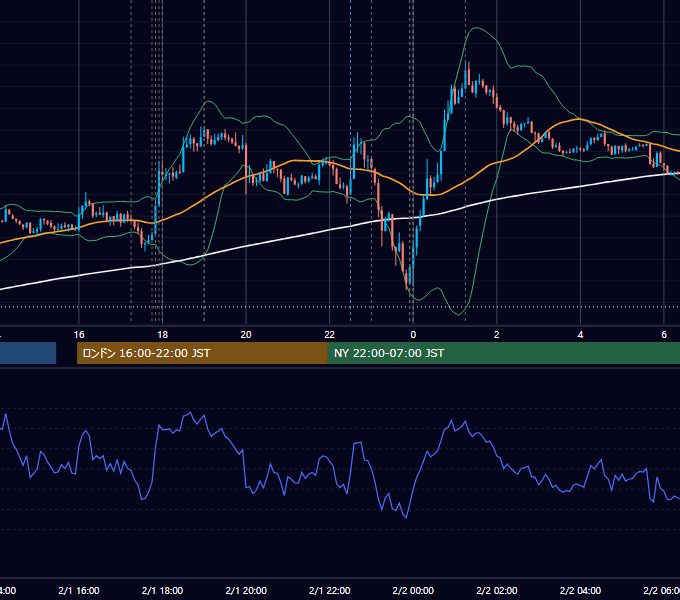Click the 2/2 04:00 date label
Screen dimensions: 680x600
[x=580, y=590]
